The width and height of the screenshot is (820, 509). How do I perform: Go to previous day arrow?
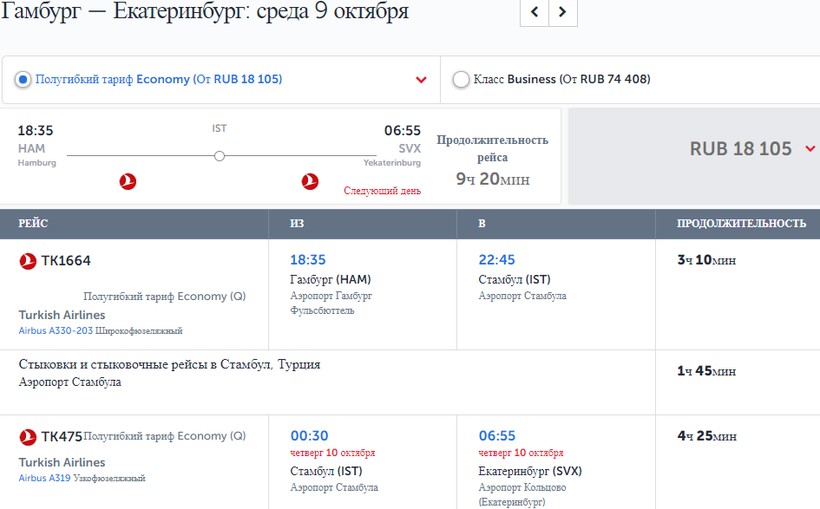click(535, 12)
